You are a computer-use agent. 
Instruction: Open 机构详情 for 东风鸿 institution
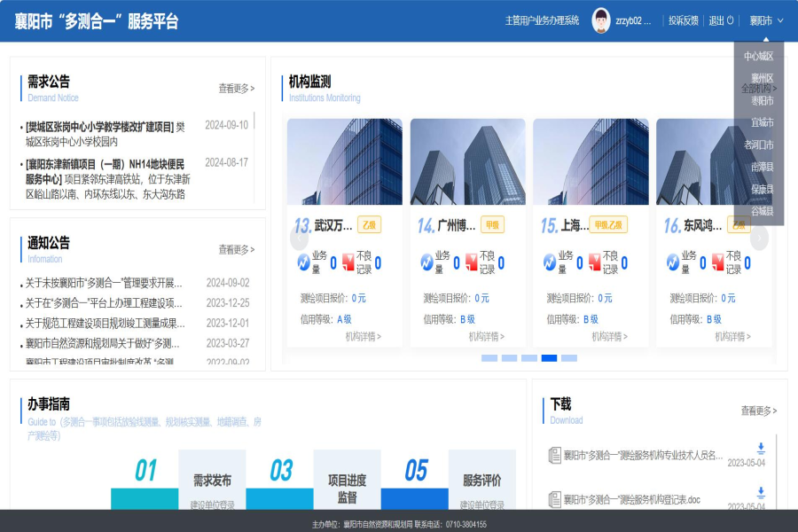point(733,337)
